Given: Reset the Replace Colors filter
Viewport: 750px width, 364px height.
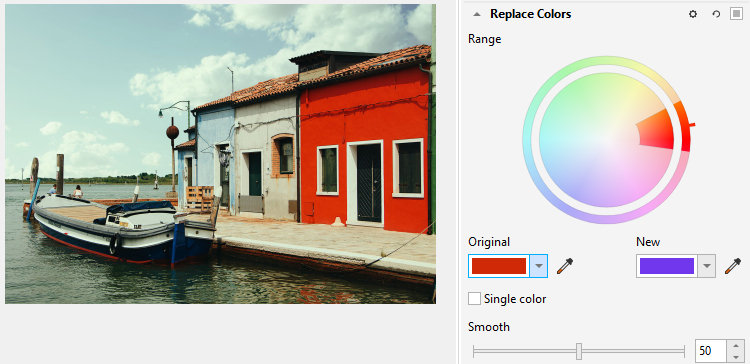Looking at the screenshot, I should click(x=716, y=14).
